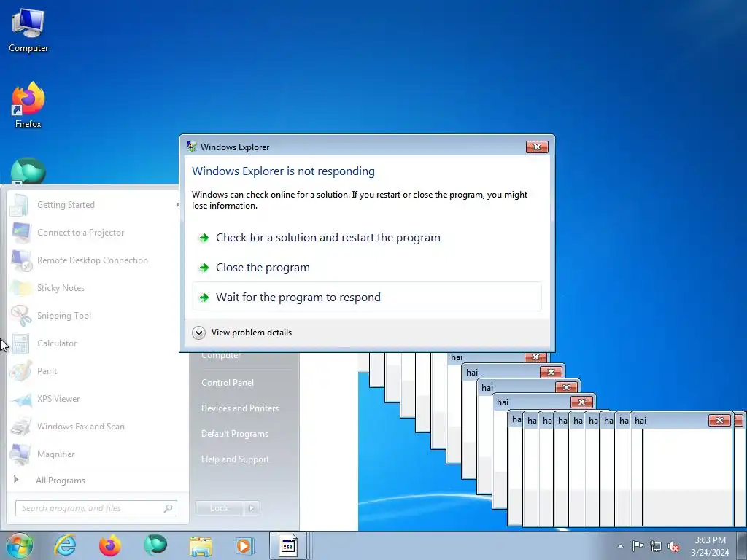Show hidden tray icons arrow
The image size is (747, 560).
(620, 546)
